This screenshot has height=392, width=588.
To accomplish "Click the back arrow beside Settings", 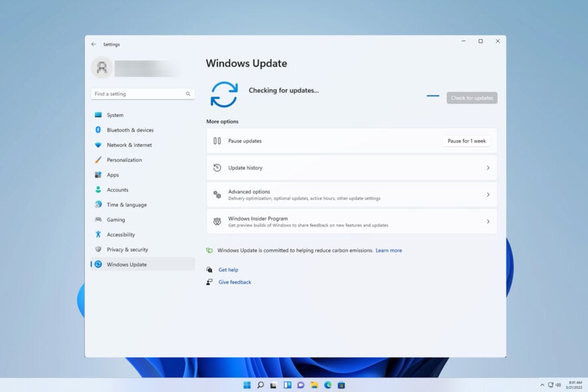I will 94,45.
